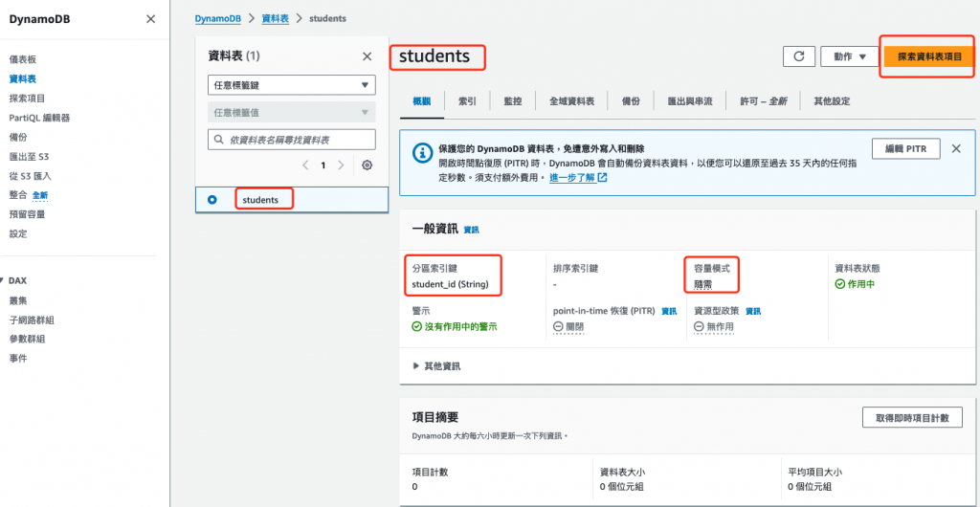Open 資訊 link beside point-in-time 恢復
The height and width of the screenshot is (507, 980).
[669, 311]
